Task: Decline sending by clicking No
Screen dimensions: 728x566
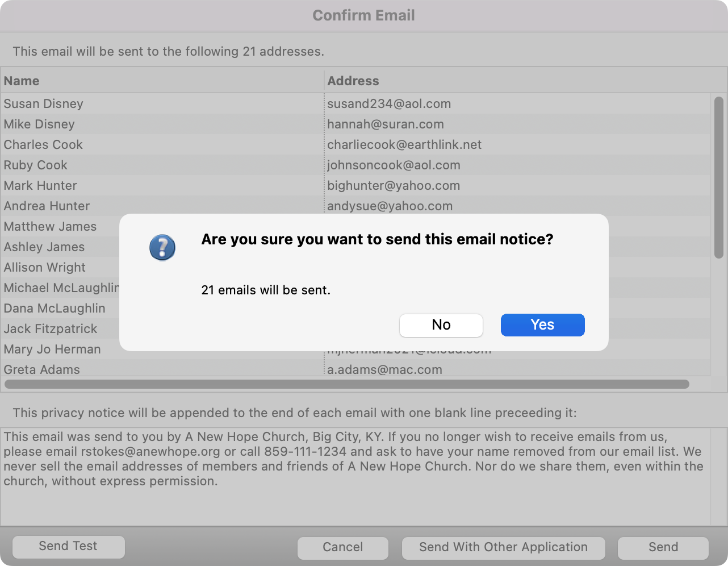Action: click(x=441, y=325)
